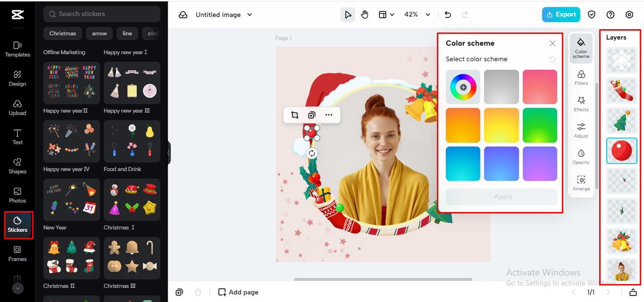Switch to the Arrange tab
Viewport: 644px width, 302px height.
point(581,183)
